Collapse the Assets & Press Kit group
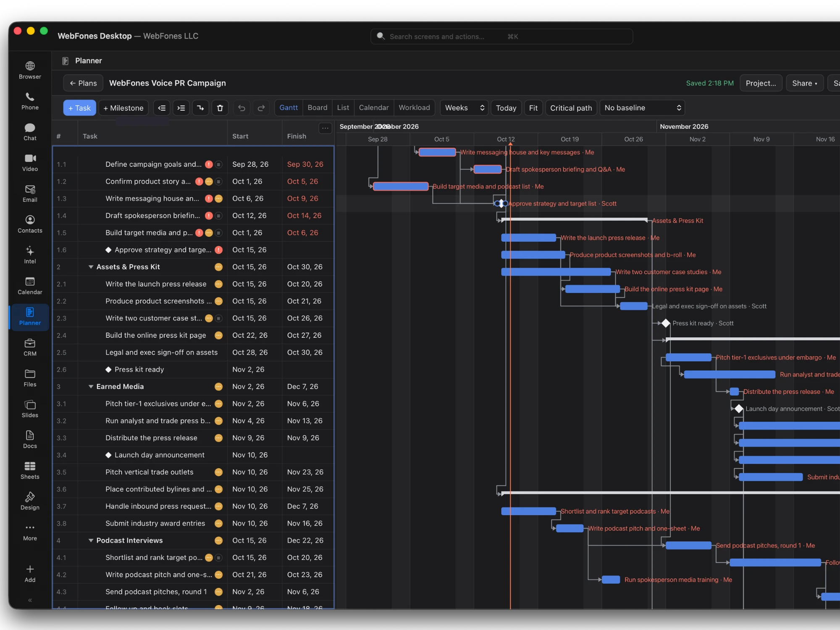Image resolution: width=840 pixels, height=630 pixels. (91, 267)
